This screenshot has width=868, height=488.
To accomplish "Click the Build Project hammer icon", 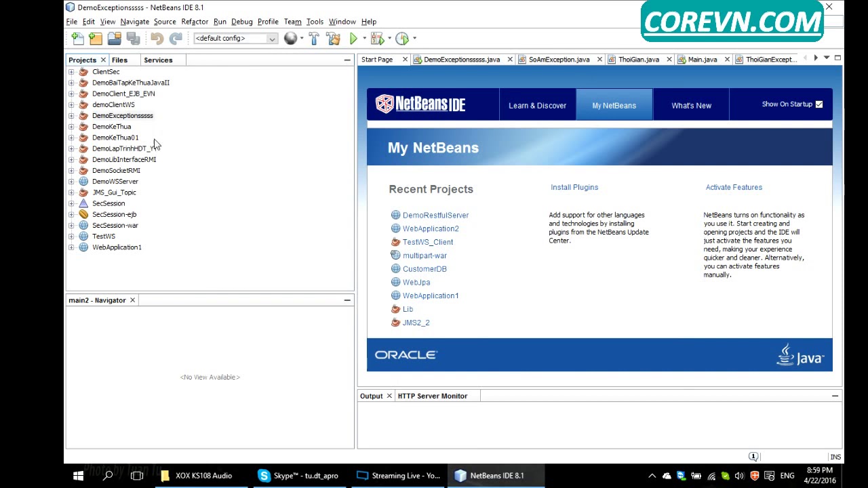I will pos(313,39).
